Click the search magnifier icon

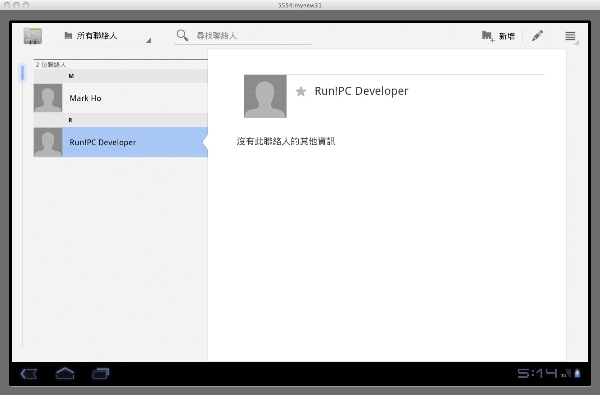tap(182, 35)
